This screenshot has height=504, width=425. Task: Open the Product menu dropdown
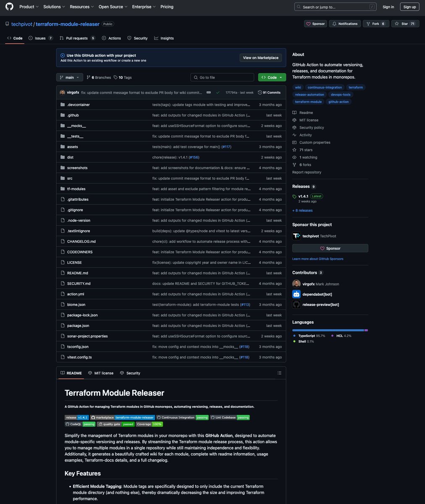pos(29,7)
